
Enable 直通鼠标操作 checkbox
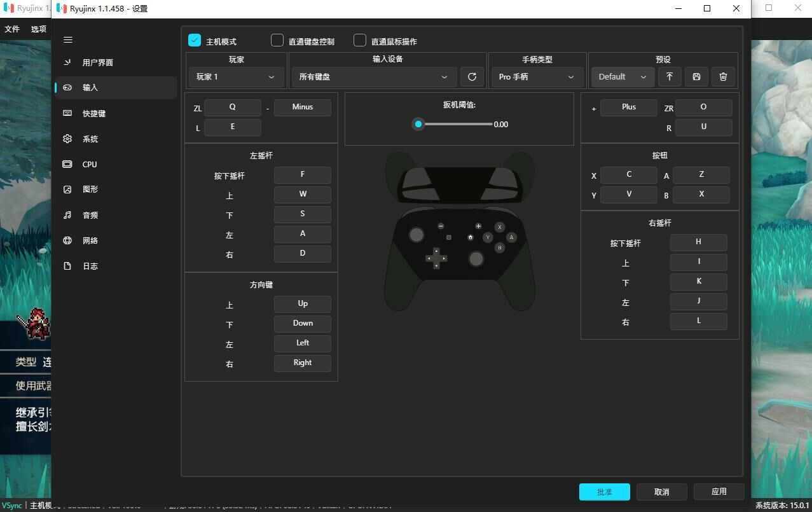pyautogui.click(x=360, y=41)
